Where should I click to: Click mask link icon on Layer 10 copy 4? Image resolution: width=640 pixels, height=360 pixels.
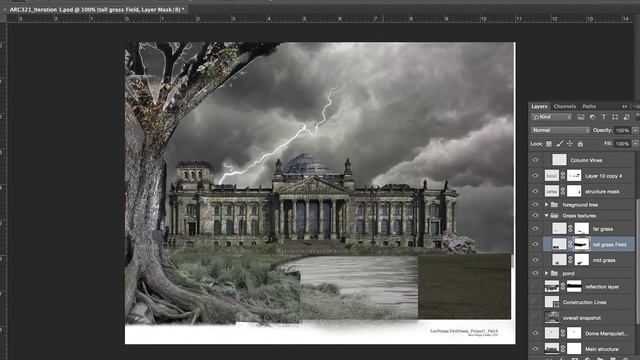(563, 176)
